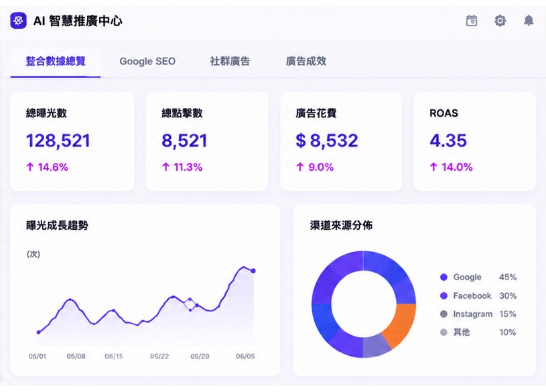Click the 廣告花費 value $ 8,532

coord(327,141)
